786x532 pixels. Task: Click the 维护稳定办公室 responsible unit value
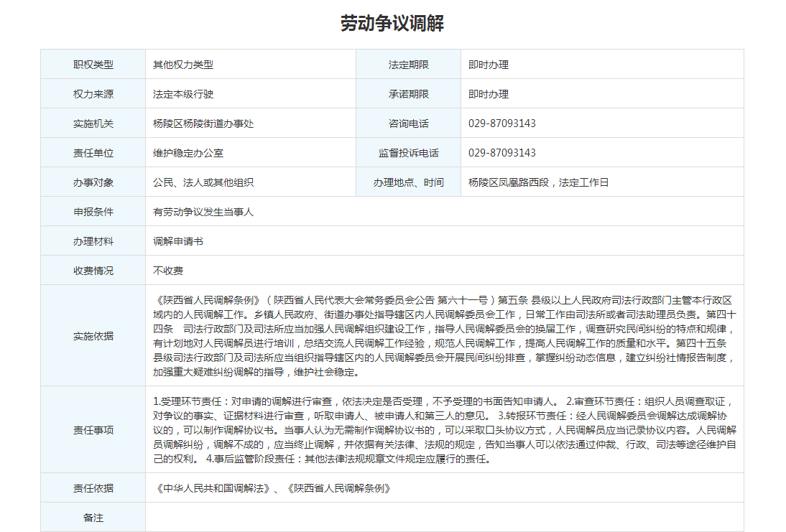pos(188,153)
